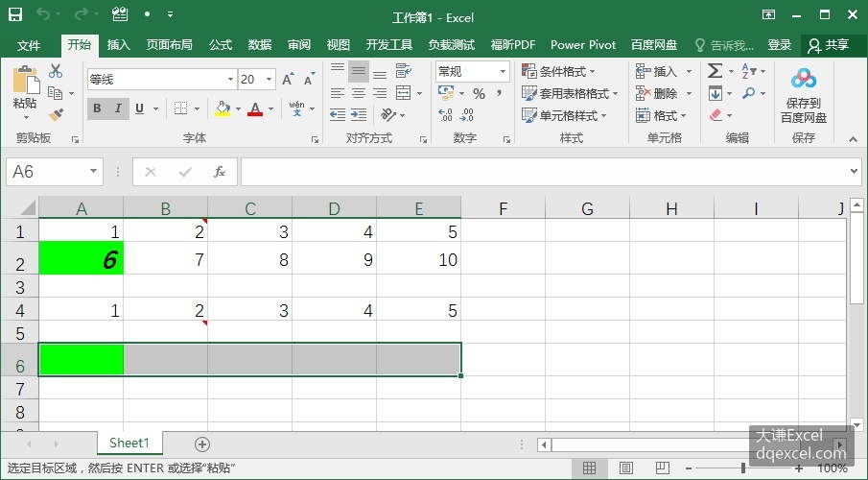Click the Insert Function fx icon
Image resolution: width=868 pixels, height=480 pixels.
click(x=220, y=172)
